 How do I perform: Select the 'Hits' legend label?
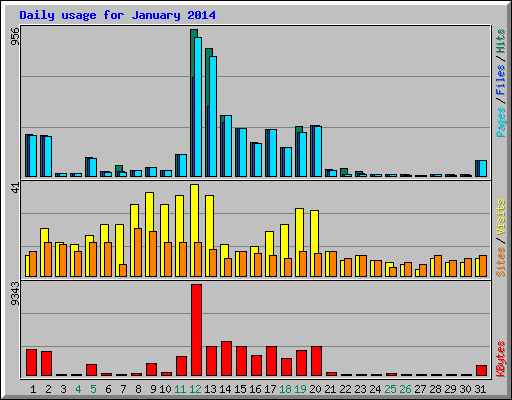[x=501, y=41]
